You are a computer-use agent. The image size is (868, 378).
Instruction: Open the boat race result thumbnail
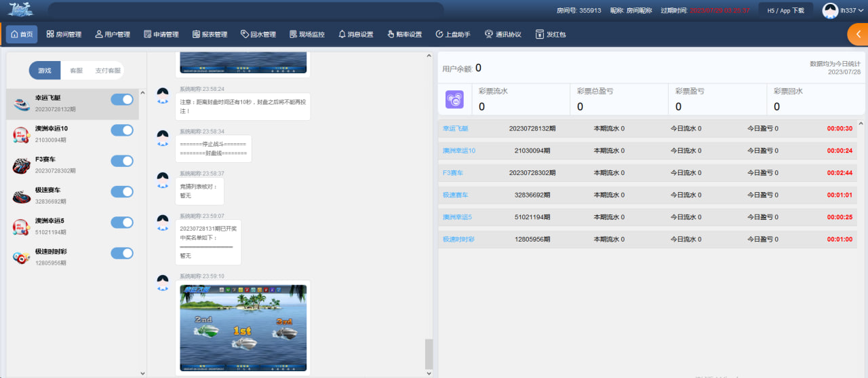[x=243, y=327]
